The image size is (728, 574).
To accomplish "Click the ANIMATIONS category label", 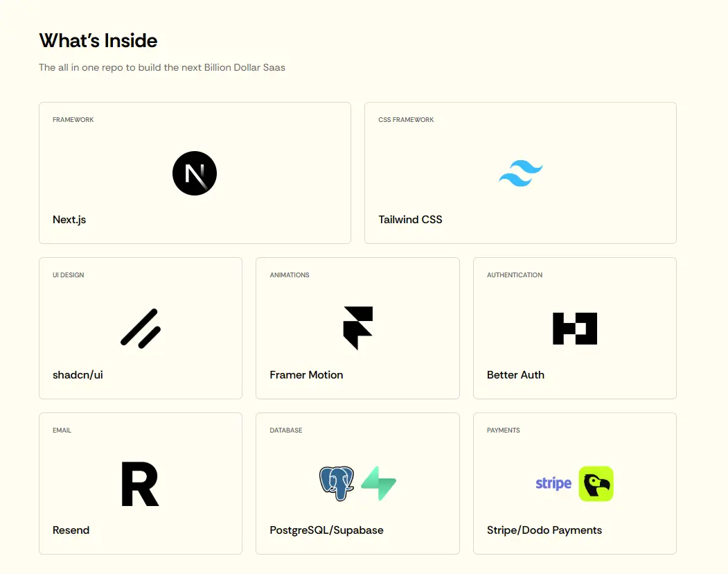I will (290, 275).
